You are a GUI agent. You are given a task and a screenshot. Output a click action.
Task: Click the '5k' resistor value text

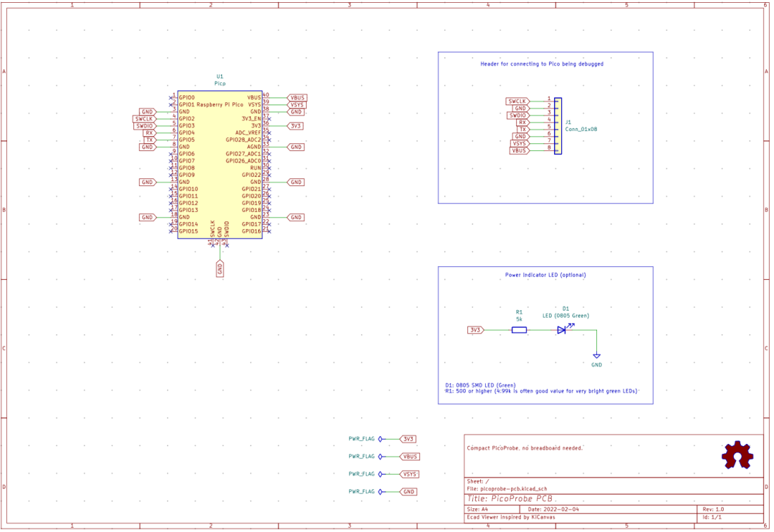click(x=520, y=319)
